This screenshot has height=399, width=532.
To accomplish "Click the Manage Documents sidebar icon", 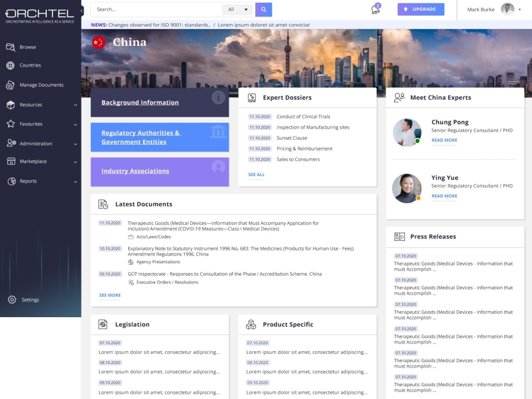I will click(11, 85).
